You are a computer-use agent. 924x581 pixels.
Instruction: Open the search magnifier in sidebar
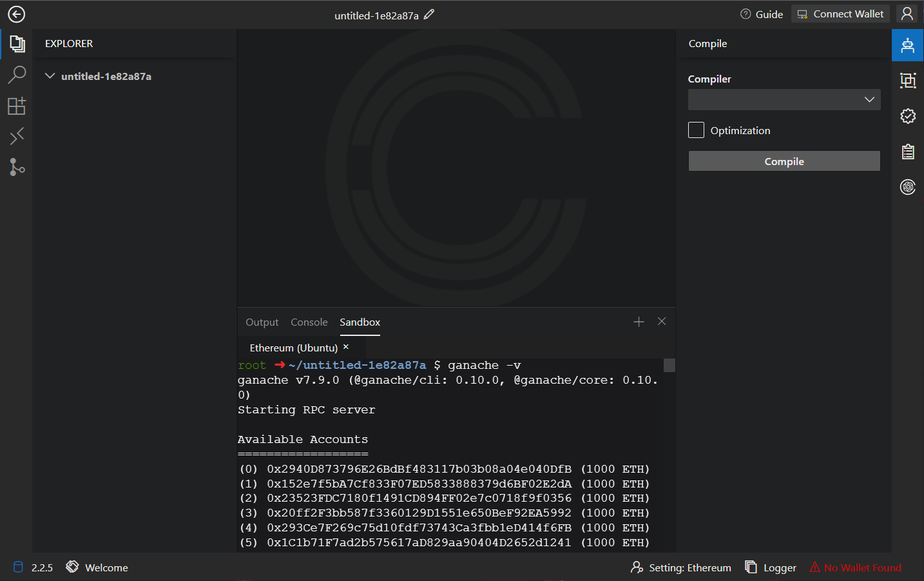pyautogui.click(x=17, y=75)
